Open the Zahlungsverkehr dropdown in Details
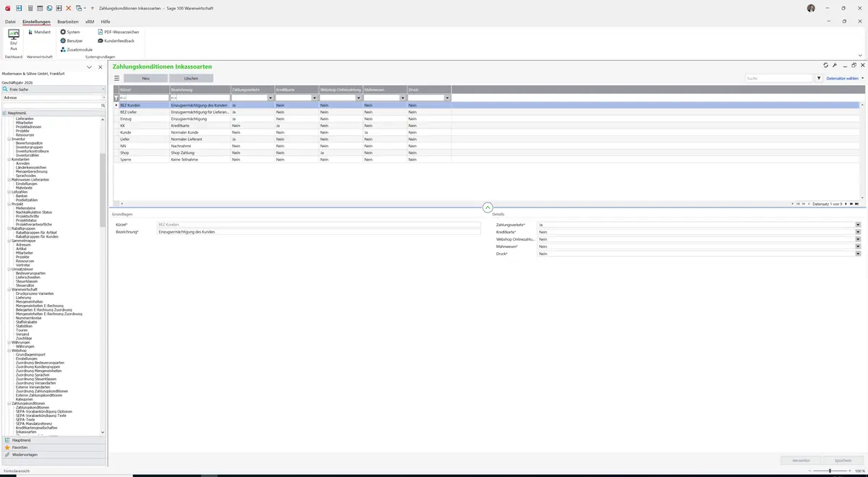868x477 pixels. coord(858,225)
